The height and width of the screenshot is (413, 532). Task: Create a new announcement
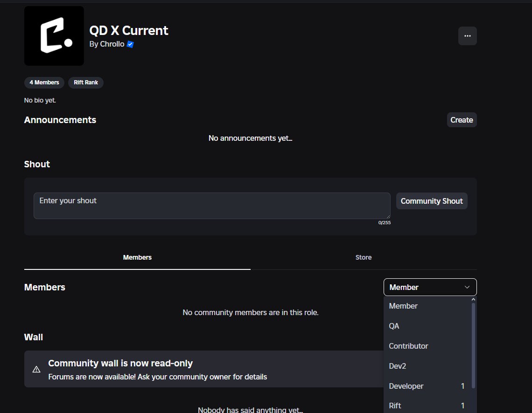(x=462, y=120)
